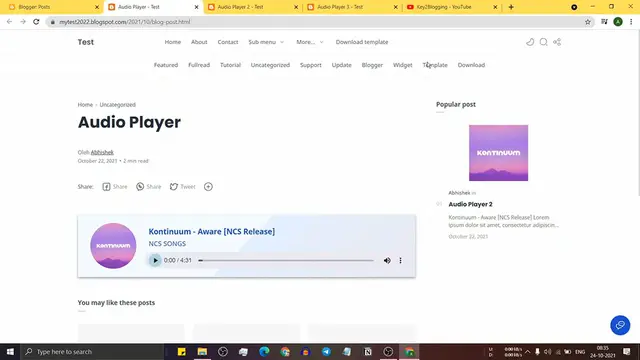This screenshot has height=360, width=640.
Task: Switch to Audio Player 3 - Test tab
Action: point(352,7)
